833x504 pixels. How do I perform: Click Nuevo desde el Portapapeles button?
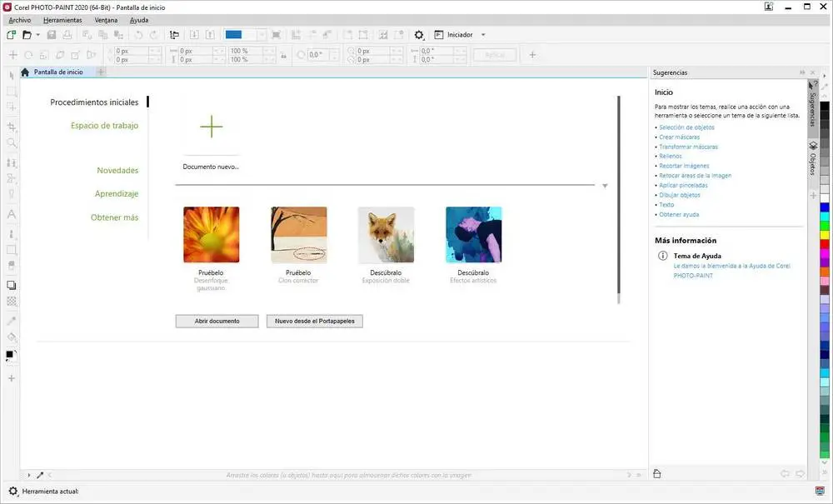coord(315,322)
